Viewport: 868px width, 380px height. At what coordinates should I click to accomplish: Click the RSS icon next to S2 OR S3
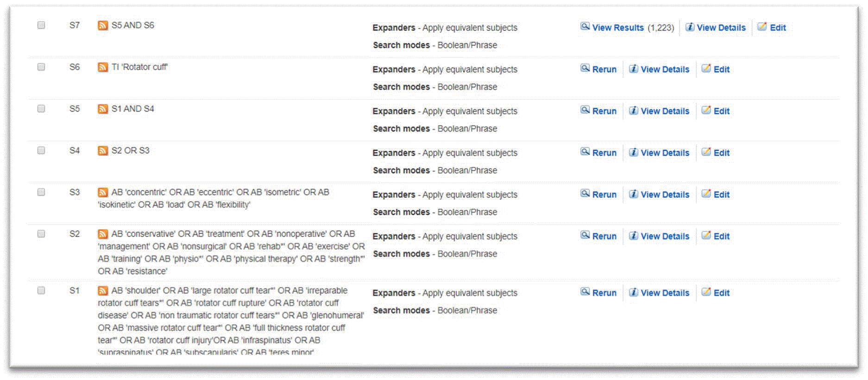[x=103, y=150]
